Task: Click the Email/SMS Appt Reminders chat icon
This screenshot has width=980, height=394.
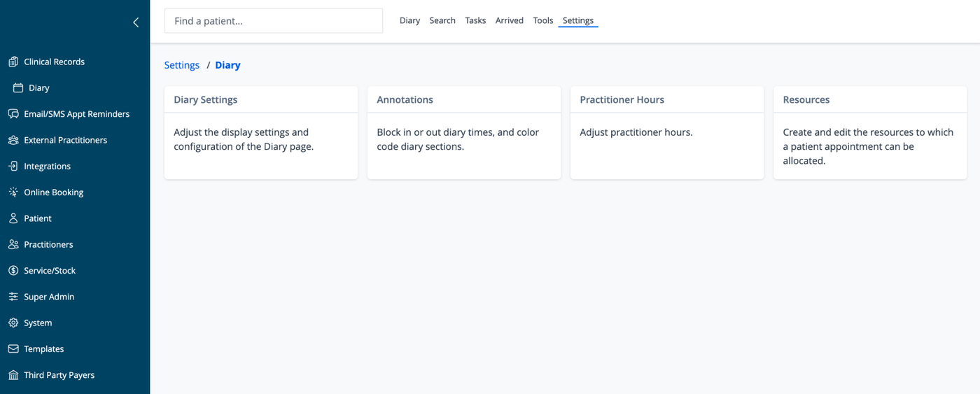Action: click(x=13, y=114)
